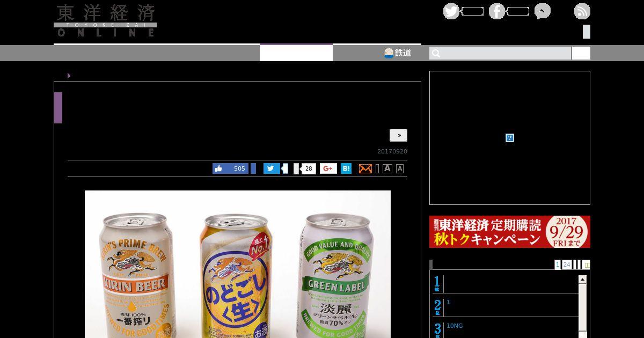Select the larger font size A icon
This screenshot has height=338, width=644.
387,168
